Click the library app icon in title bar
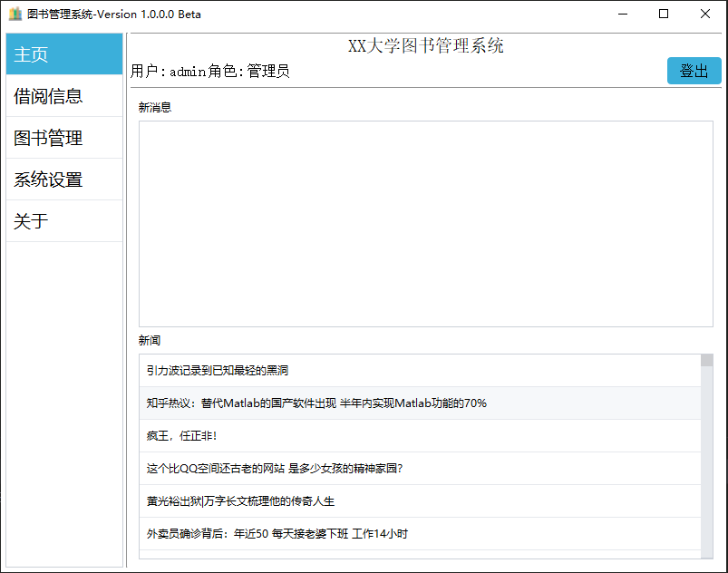This screenshot has height=573, width=728. pyautogui.click(x=14, y=14)
